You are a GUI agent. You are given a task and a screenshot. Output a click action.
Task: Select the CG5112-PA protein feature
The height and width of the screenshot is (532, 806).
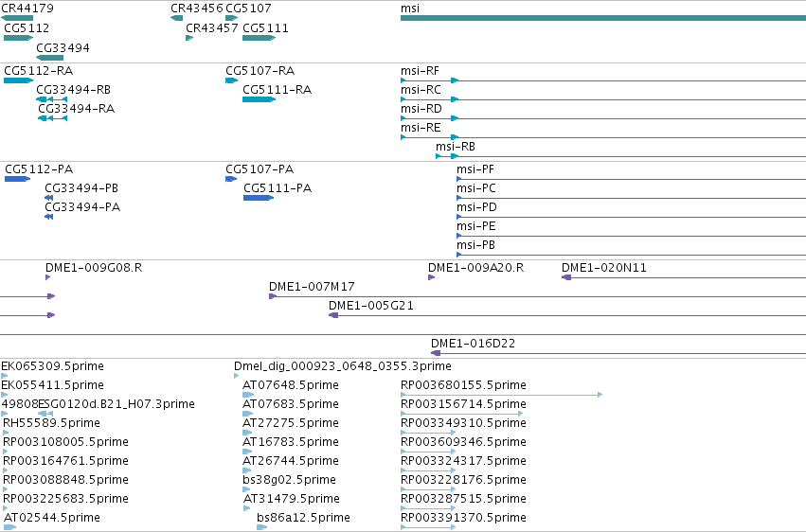(x=17, y=179)
